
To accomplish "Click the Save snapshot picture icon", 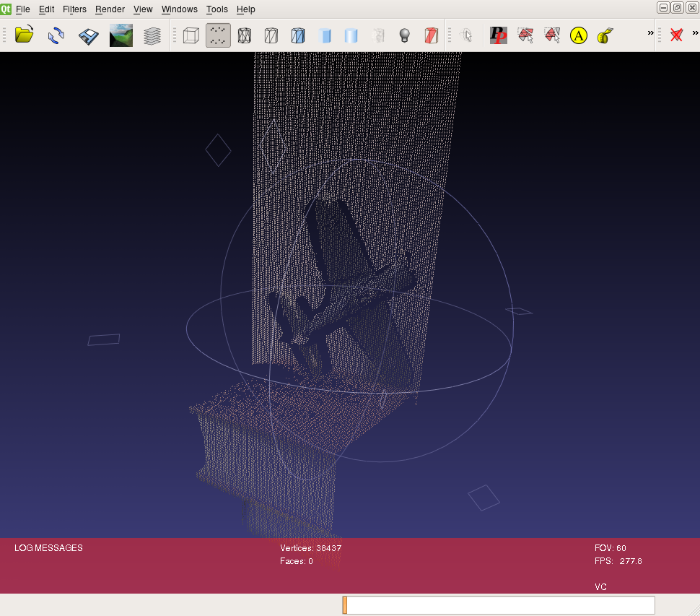I will tap(121, 35).
